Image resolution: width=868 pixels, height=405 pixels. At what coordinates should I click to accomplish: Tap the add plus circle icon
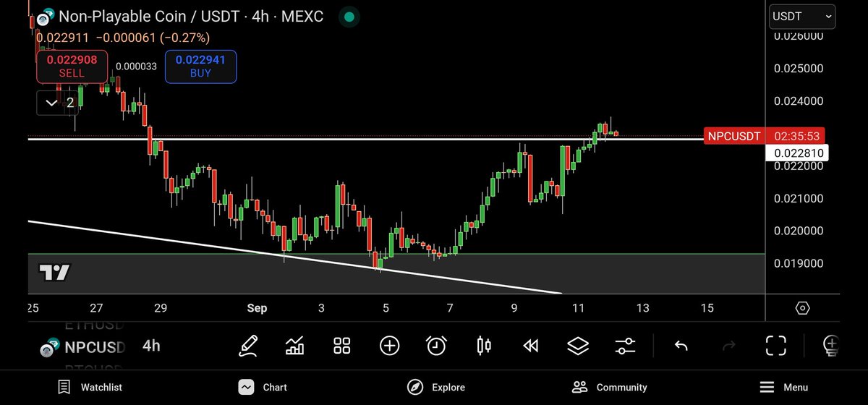(x=389, y=346)
